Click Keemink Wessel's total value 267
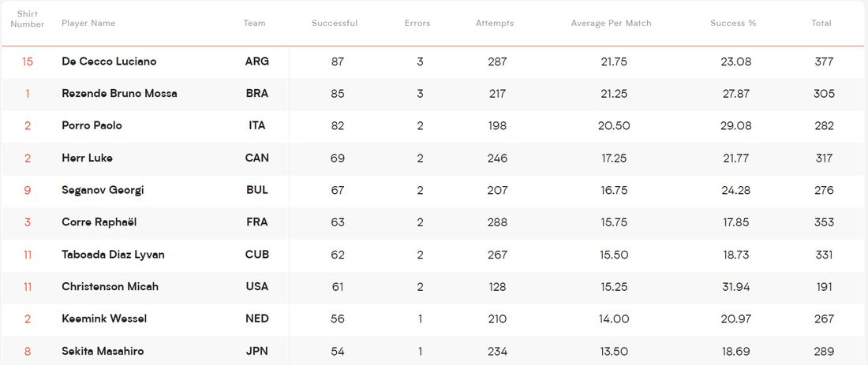The height and width of the screenshot is (365, 868). [x=824, y=319]
